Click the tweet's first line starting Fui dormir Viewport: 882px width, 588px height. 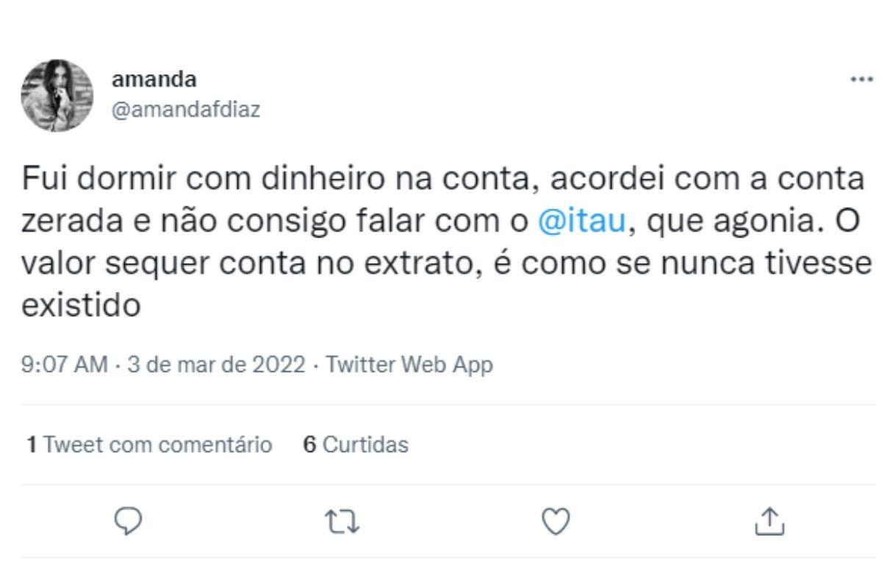pyautogui.click(x=441, y=179)
